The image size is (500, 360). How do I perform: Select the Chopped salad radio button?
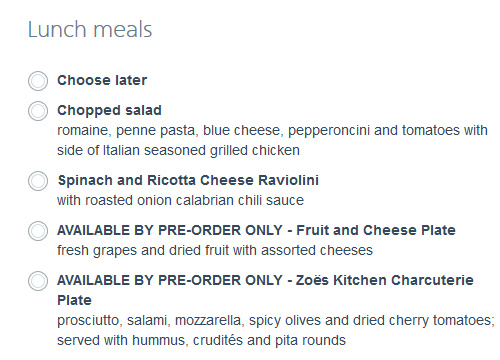tap(38, 111)
